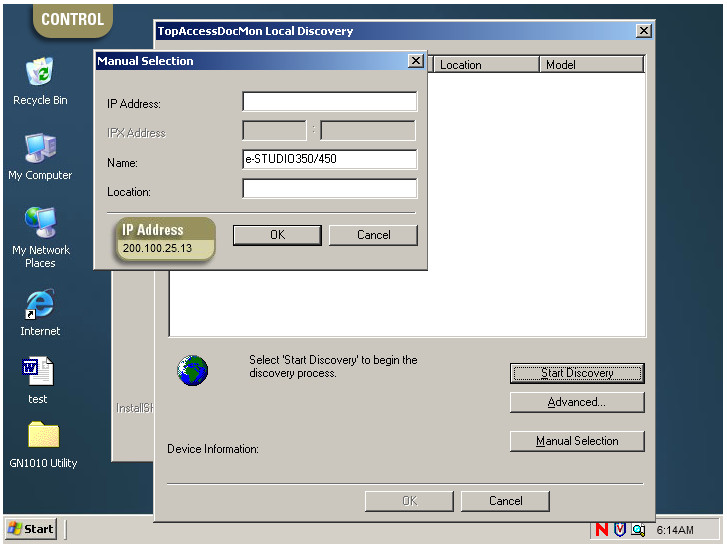This screenshot has width=727, height=549.
Task: Select the My Computer desktop icon
Action: (40, 148)
